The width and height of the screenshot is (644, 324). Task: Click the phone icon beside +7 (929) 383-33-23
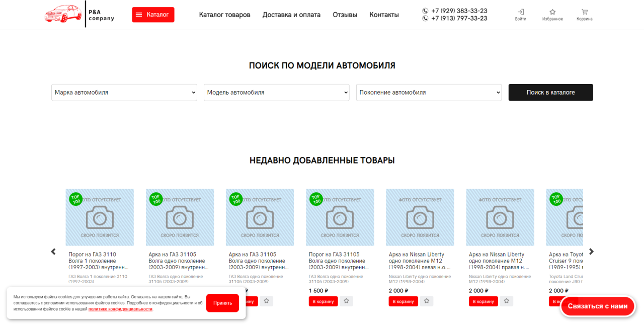click(x=426, y=11)
